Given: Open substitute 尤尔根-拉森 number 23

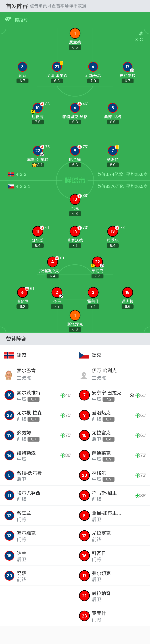Looking at the screenshot, I should (x=37, y=415).
